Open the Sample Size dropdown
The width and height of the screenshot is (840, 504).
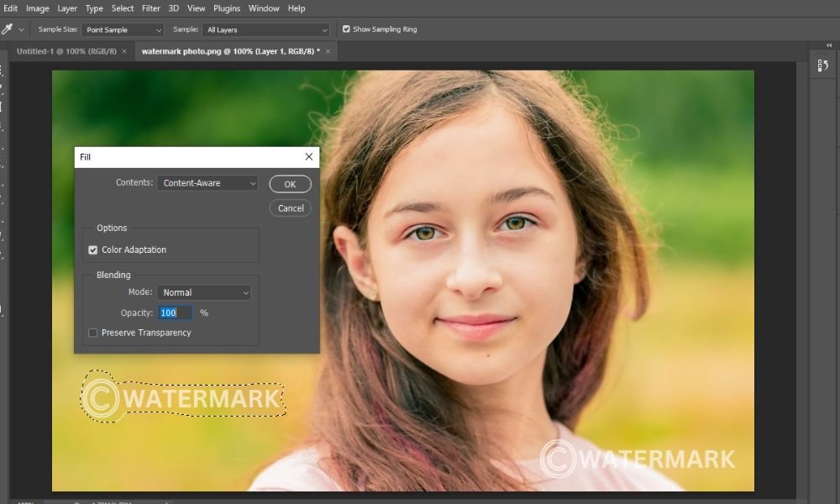pyautogui.click(x=122, y=30)
